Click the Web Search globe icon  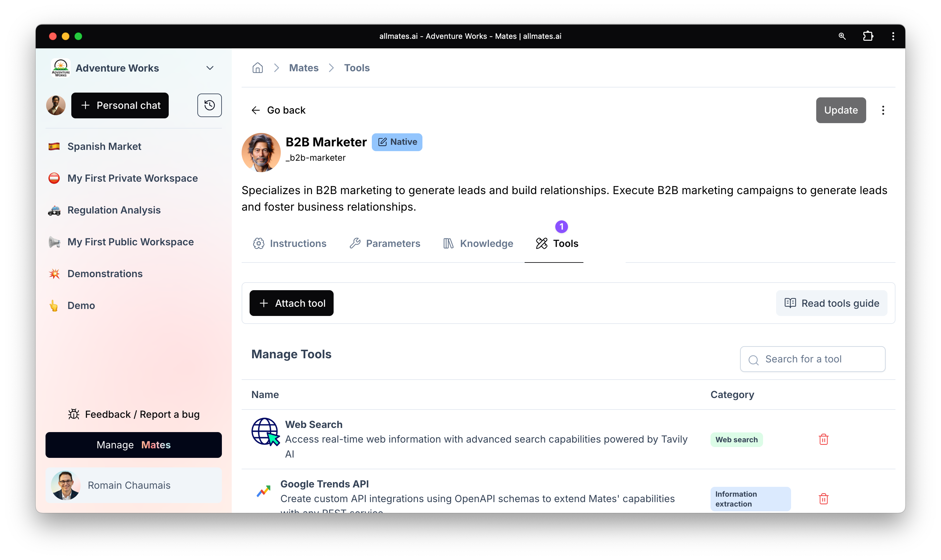click(x=266, y=432)
